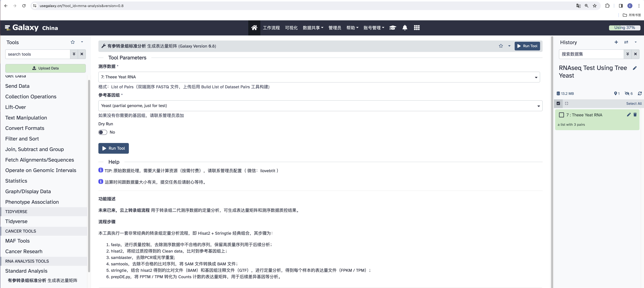Click Select All in history
The height and width of the screenshot is (288, 644).
(634, 103)
